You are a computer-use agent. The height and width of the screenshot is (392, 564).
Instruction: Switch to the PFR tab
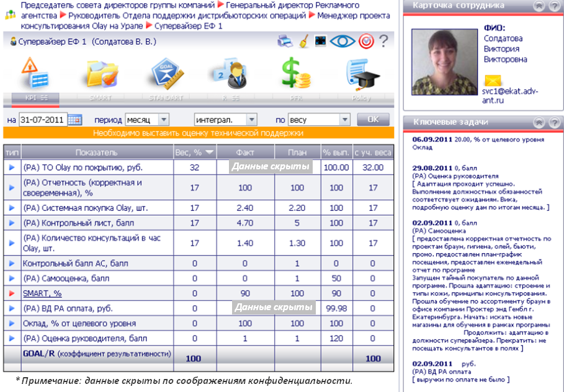[x=296, y=98]
